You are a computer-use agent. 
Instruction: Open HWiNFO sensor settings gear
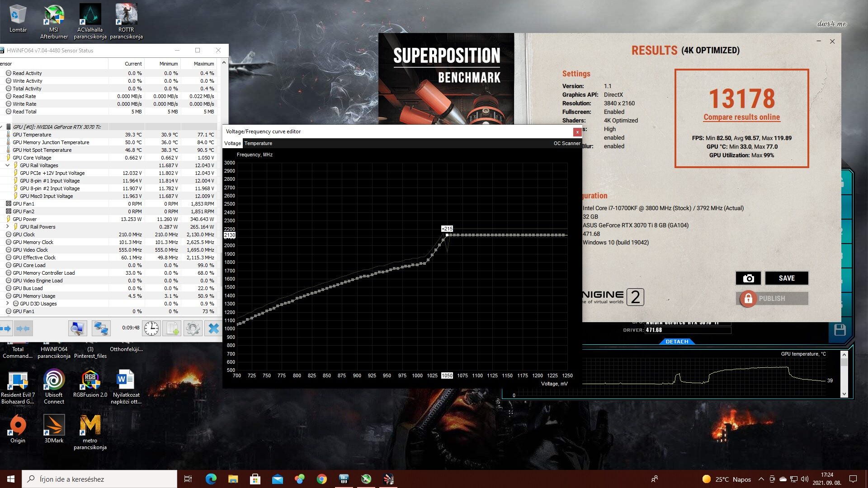(x=193, y=328)
